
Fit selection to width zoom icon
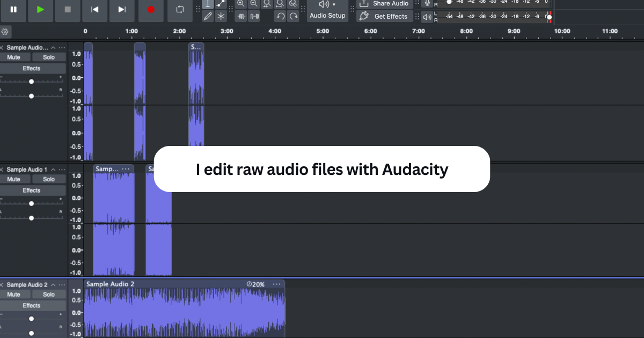point(267,4)
